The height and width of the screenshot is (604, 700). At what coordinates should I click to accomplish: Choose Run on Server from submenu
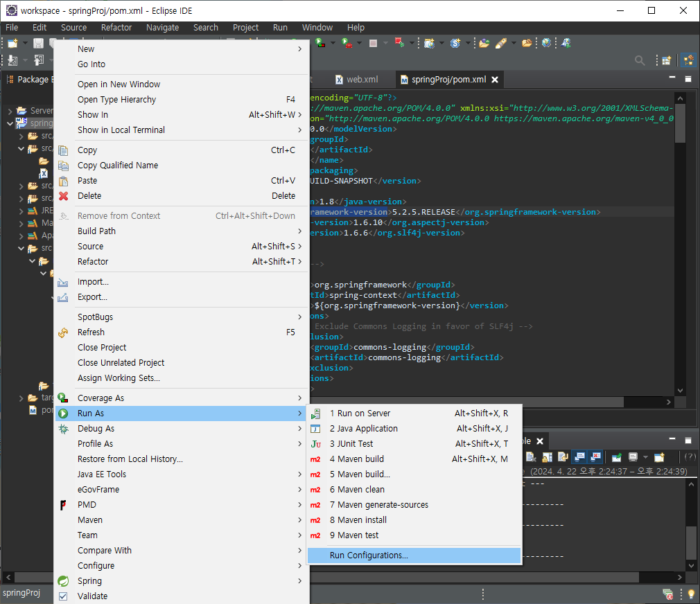[x=414, y=413]
